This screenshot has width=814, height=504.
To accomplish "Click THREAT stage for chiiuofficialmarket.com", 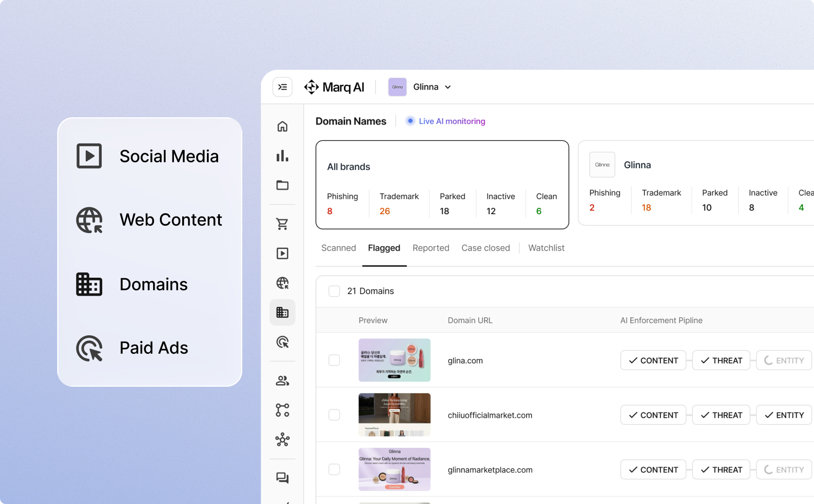I will 721,415.
